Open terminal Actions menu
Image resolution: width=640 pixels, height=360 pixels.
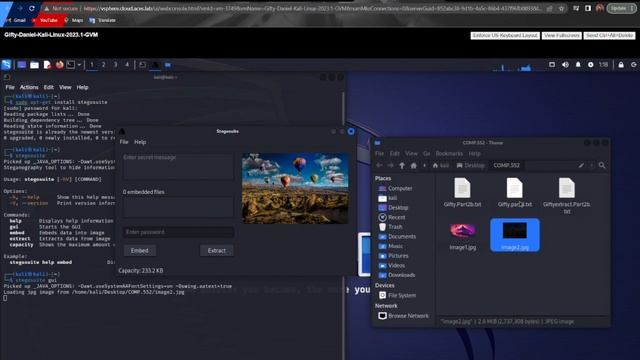click(29, 87)
